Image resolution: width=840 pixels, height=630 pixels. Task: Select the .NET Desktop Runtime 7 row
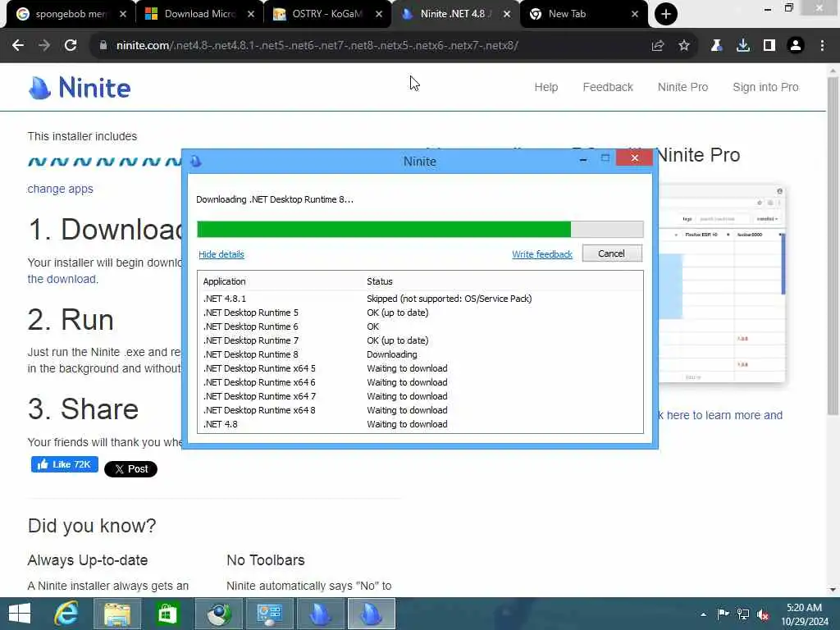click(420, 340)
